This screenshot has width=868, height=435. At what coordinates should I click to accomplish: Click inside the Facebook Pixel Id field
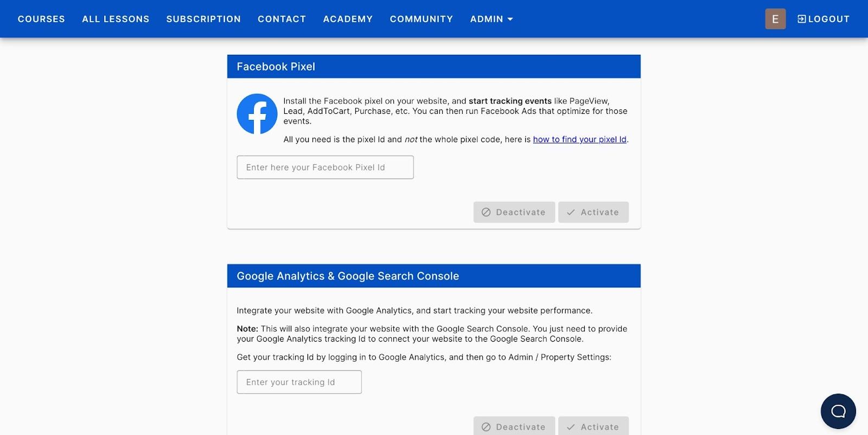pyautogui.click(x=324, y=167)
